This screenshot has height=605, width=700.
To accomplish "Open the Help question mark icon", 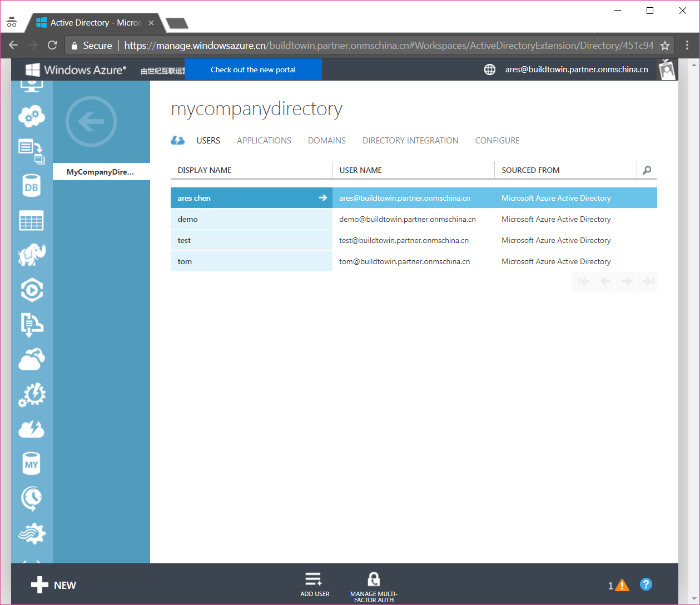I will point(646,584).
